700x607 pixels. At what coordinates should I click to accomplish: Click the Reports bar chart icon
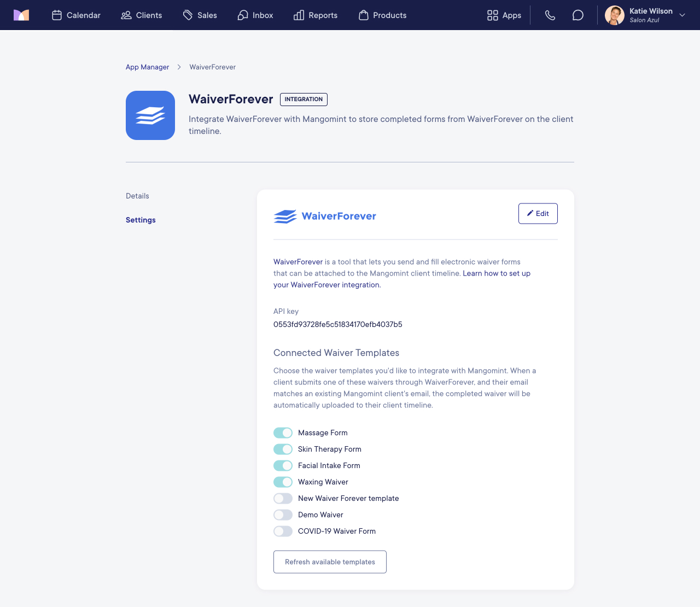click(299, 15)
